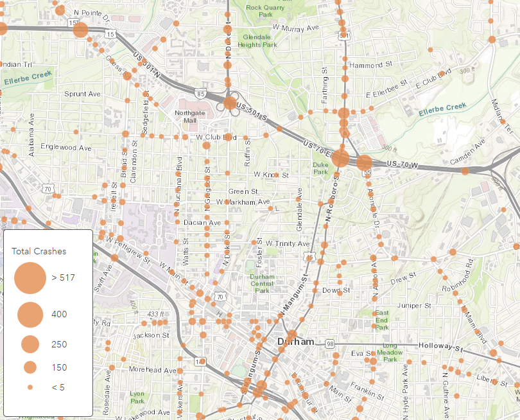Select the "400" legend label
The image size is (520, 420).
coord(59,314)
